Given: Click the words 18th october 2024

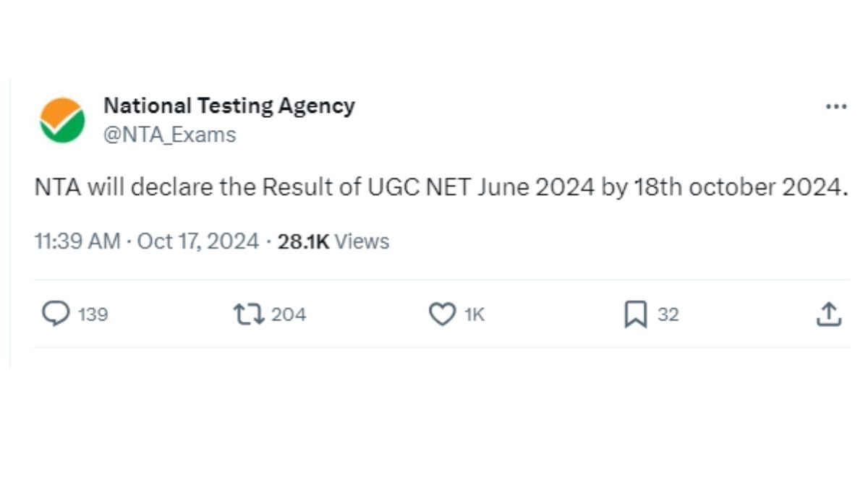Looking at the screenshot, I should click(x=740, y=187).
